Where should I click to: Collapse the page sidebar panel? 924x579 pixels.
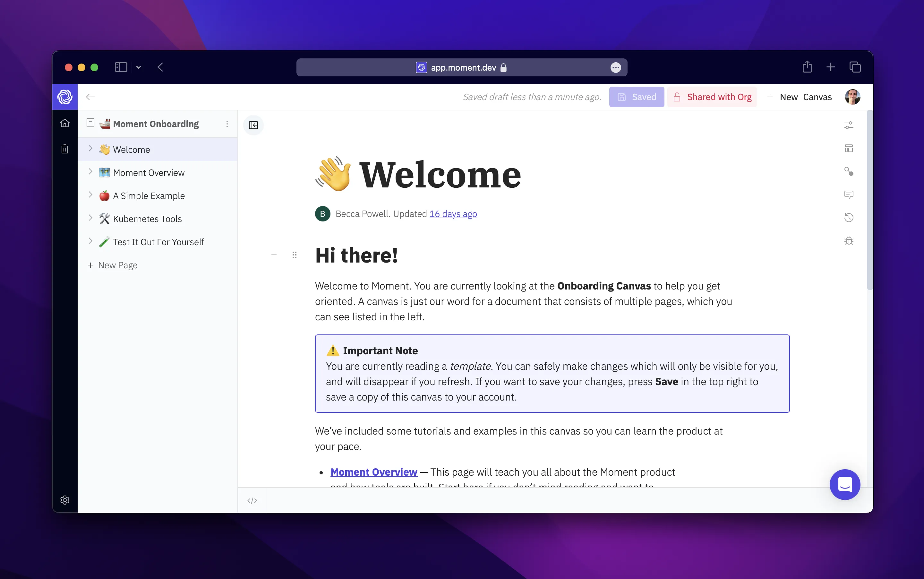coord(253,125)
